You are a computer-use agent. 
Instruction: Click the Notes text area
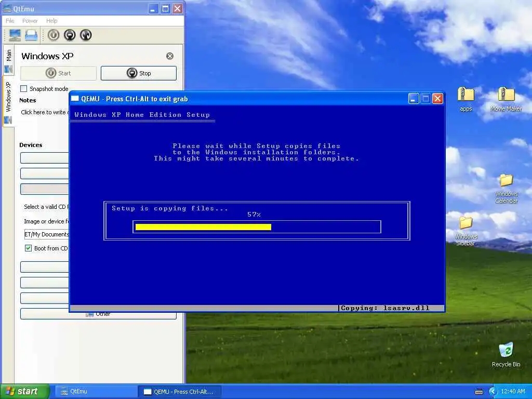(x=45, y=112)
